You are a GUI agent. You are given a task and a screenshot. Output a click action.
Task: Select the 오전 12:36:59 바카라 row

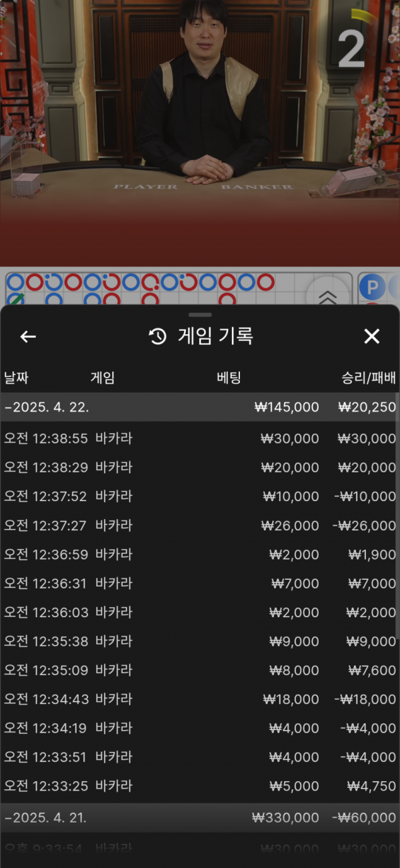click(200, 554)
